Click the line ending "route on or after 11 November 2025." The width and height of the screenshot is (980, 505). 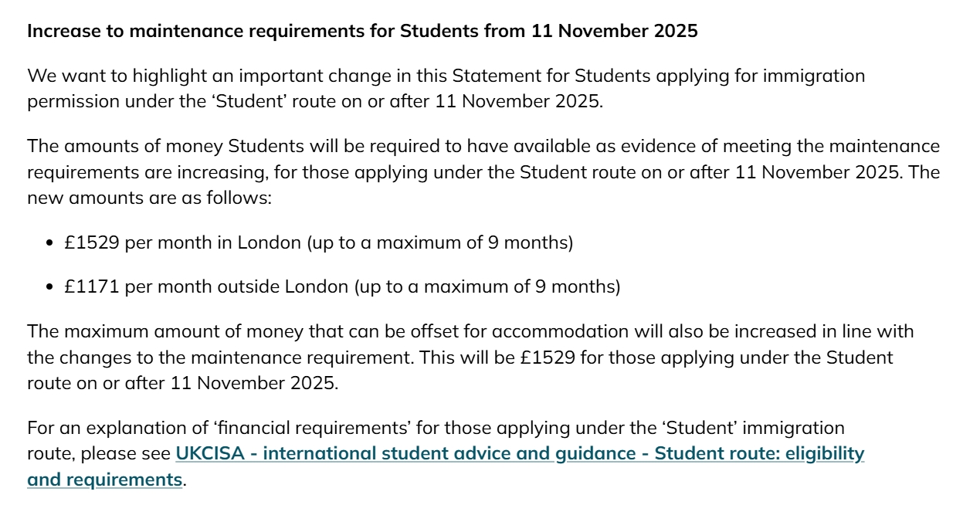[x=182, y=383]
